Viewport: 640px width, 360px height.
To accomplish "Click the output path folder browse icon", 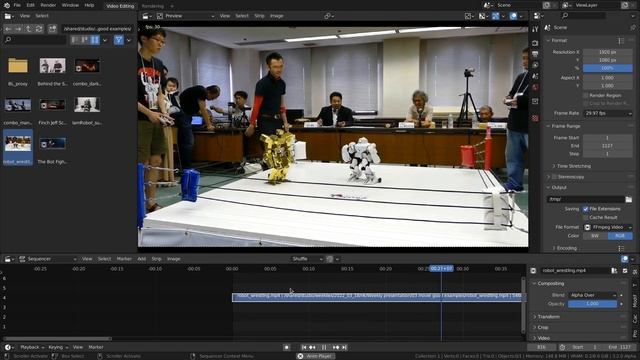I will 629,199.
